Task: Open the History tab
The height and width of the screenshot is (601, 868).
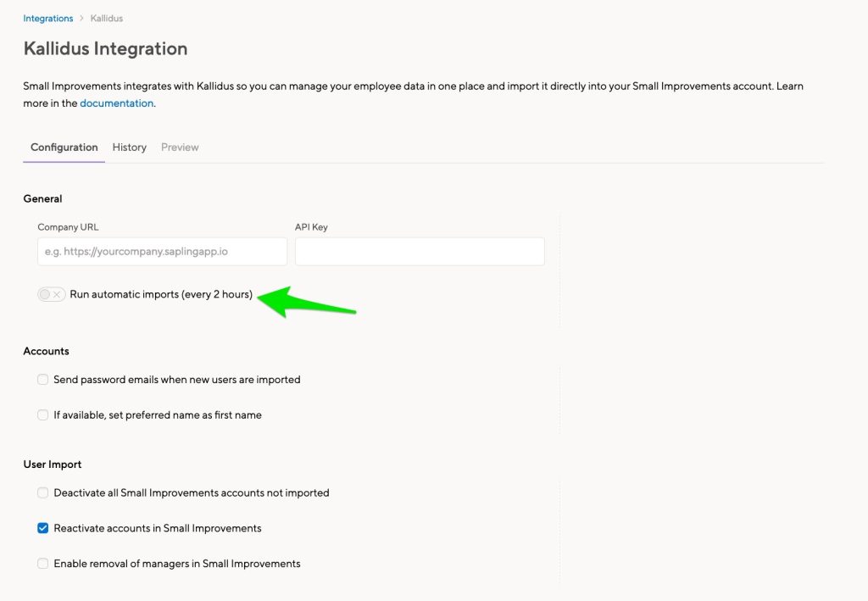Action: click(130, 147)
